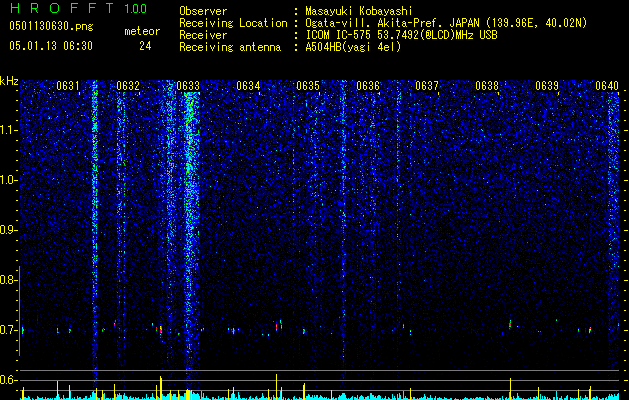The height and width of the screenshot is (400, 629).
Task: Click the 1.0 kHz frequency axis label
Action: tap(7, 181)
